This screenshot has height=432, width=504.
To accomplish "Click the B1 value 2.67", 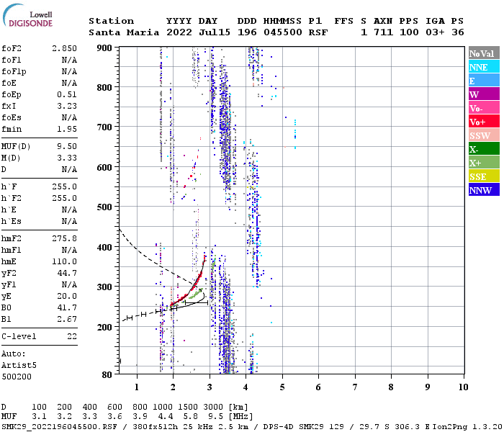I will [x=67, y=320].
